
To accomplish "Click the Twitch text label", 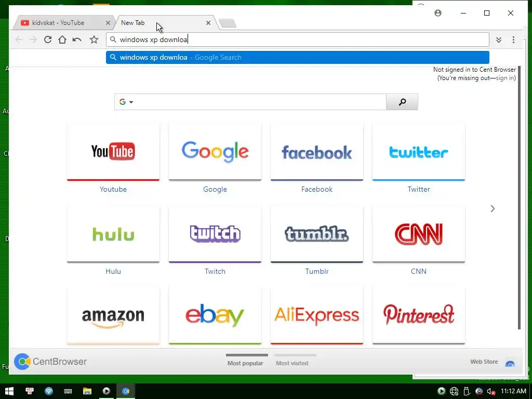I will pos(215,271).
